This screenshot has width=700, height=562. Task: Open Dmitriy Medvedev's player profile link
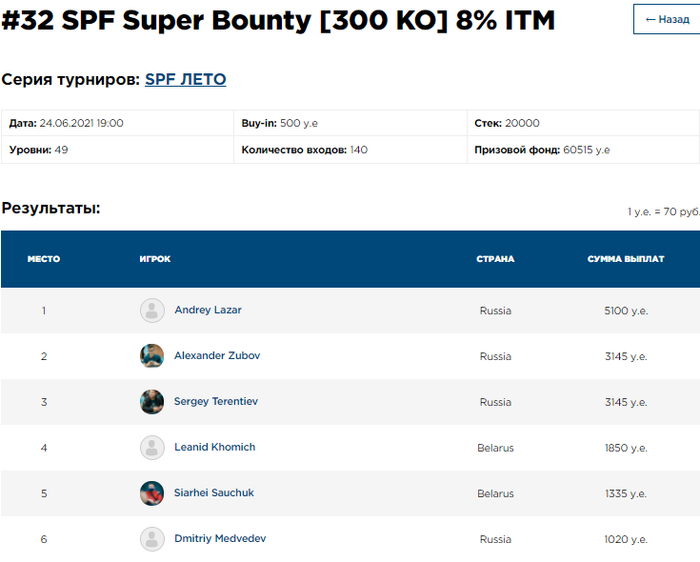220,539
